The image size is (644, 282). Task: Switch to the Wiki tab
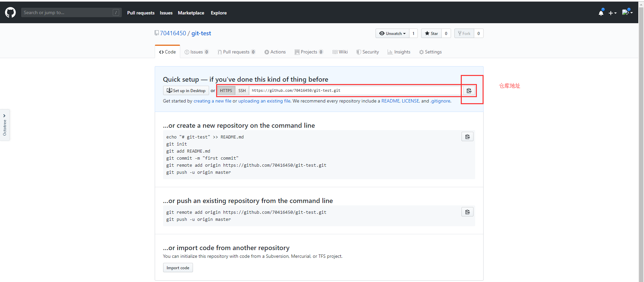tap(340, 52)
